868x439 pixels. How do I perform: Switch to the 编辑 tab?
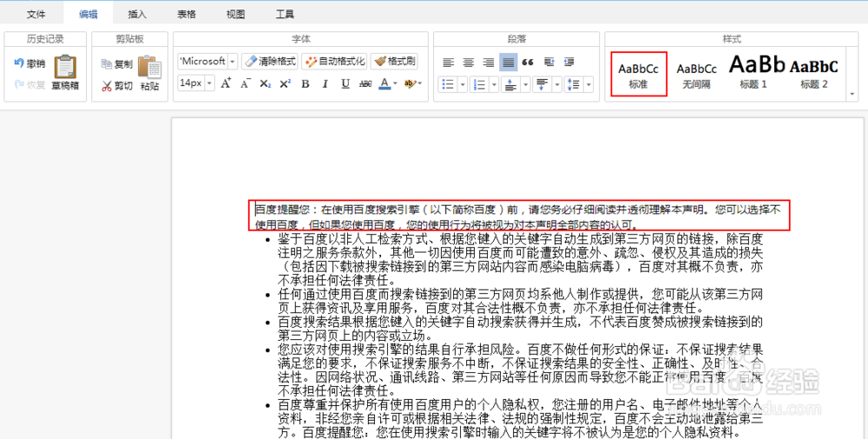88,14
